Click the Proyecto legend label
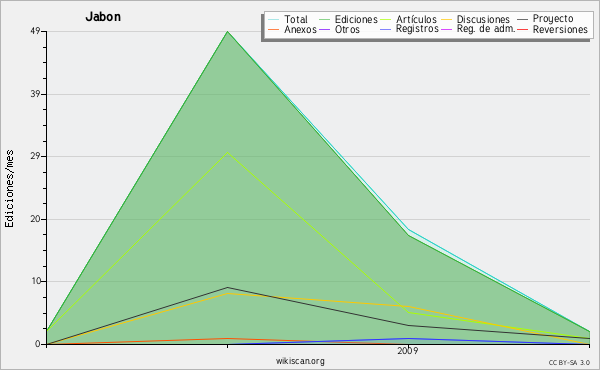The height and width of the screenshot is (370, 600). pyautogui.click(x=553, y=19)
